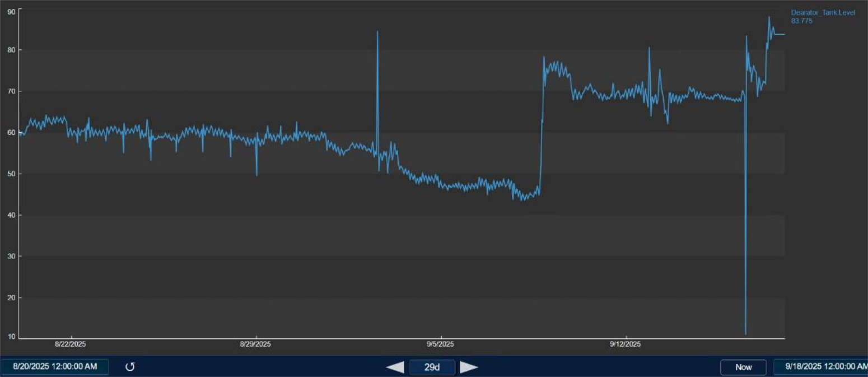Click the 9/12/2025 x-axis date label
868x377 pixels.
[625, 344]
